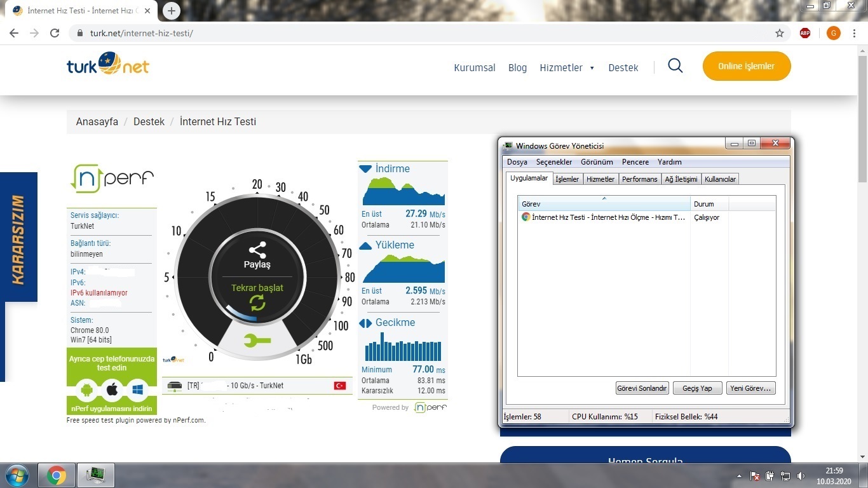The width and height of the screenshot is (868, 488).
Task: Click the AdBlock Plus extension icon
Action: pos(805,33)
